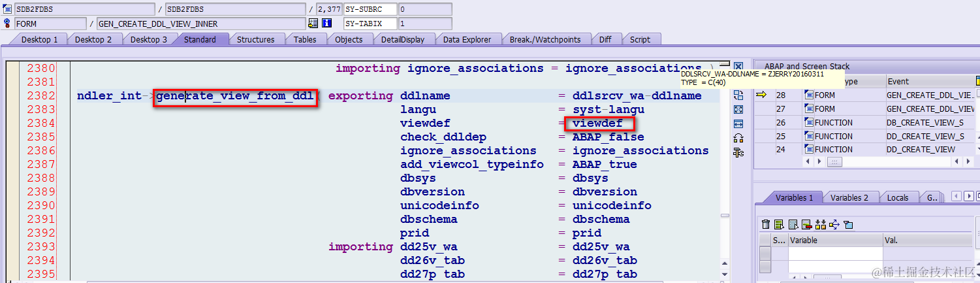Click the DD_CREATE_VIEW event in stack row 24
The width and height of the screenshot is (980, 283).
click(x=921, y=149)
